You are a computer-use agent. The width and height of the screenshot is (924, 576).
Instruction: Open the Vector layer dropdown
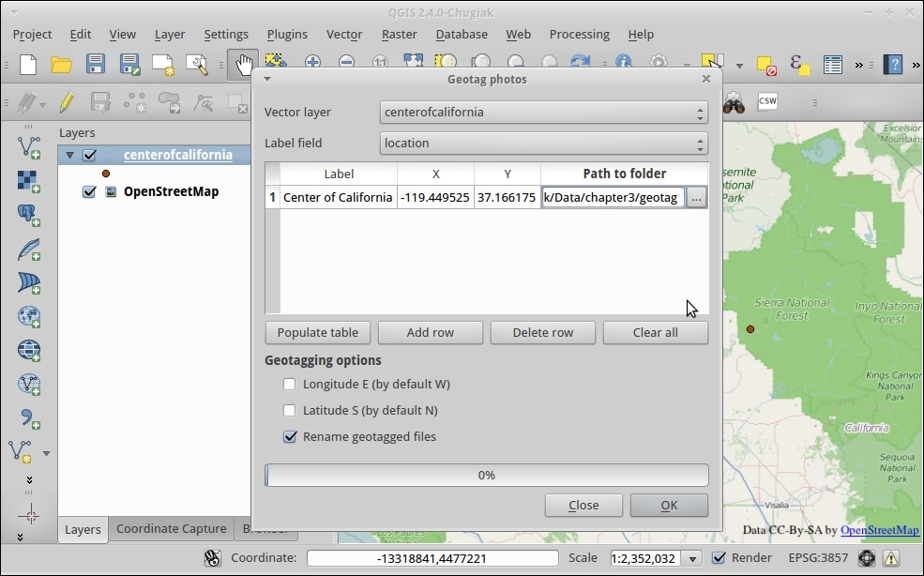click(x=543, y=113)
